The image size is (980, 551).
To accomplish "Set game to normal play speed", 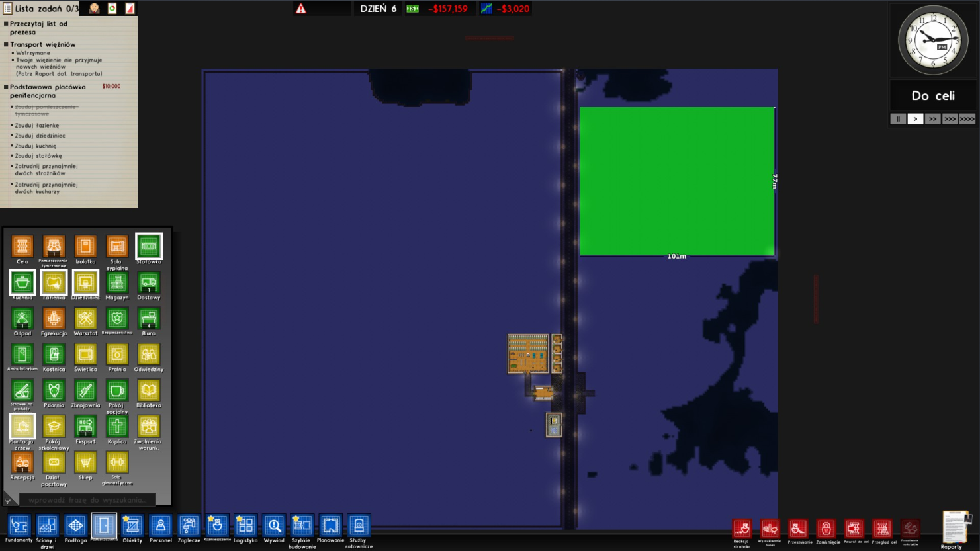I will click(915, 119).
